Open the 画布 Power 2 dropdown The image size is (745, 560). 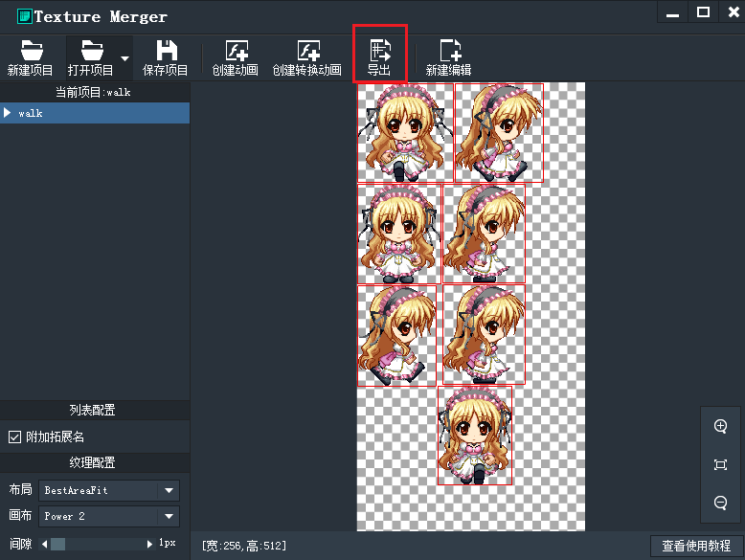(109, 516)
